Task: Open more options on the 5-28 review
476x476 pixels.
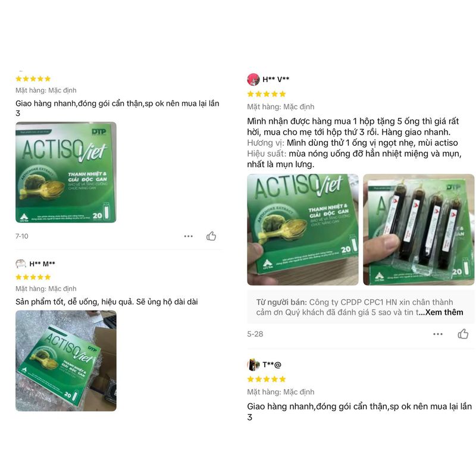Action: (x=438, y=334)
